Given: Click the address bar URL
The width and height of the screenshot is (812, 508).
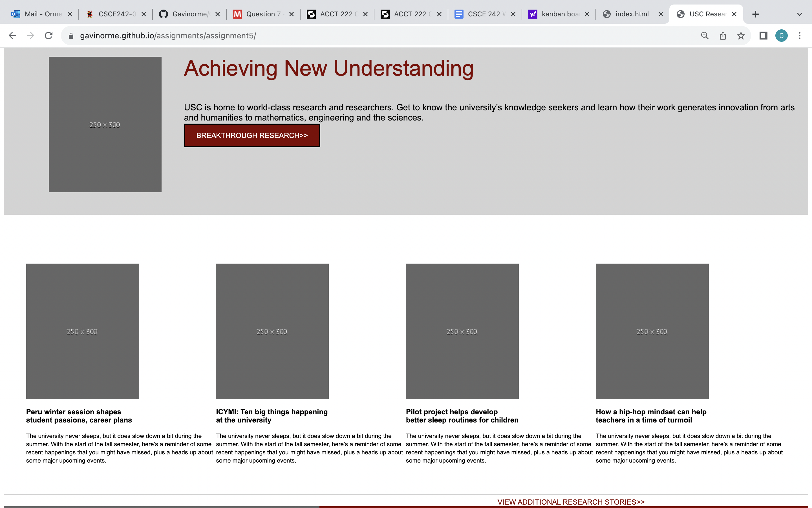Looking at the screenshot, I should tap(168, 36).
